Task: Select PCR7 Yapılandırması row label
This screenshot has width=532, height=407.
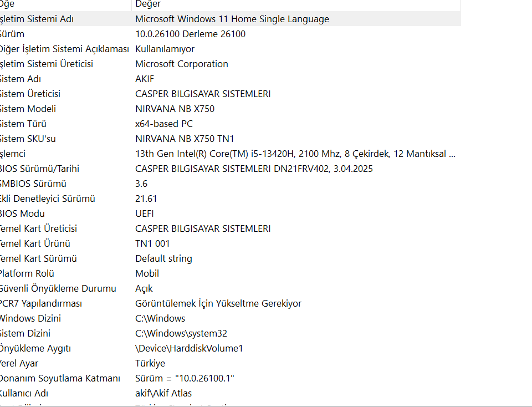Action: tap(41, 303)
